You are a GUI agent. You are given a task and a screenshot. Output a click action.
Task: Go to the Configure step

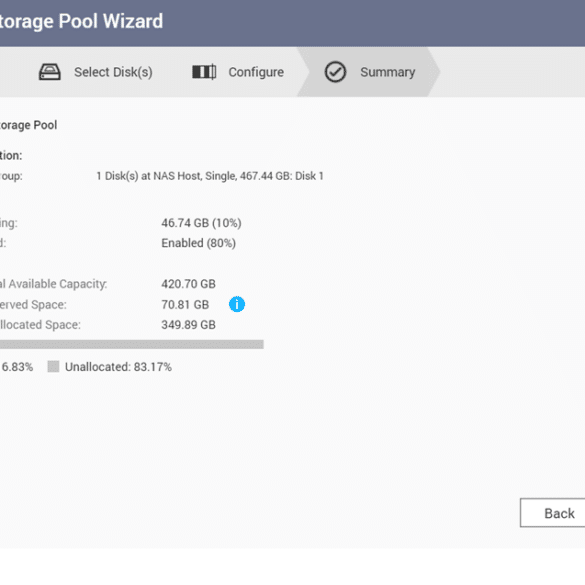256,72
